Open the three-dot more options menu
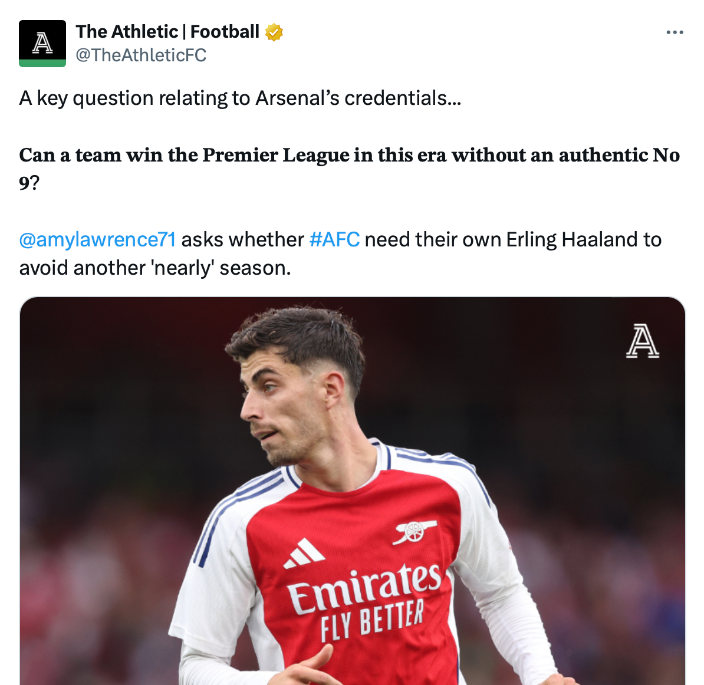Screen dimensions: 704x685 pos(675,32)
